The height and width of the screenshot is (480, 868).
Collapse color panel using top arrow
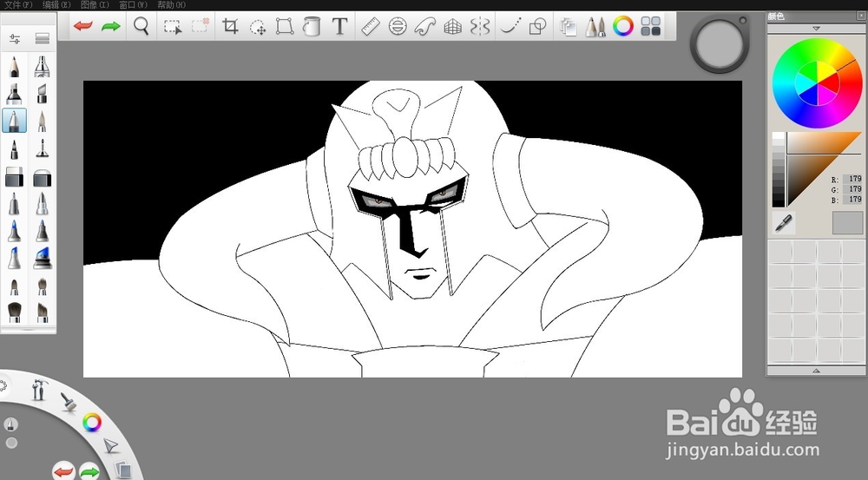pyautogui.click(x=817, y=29)
